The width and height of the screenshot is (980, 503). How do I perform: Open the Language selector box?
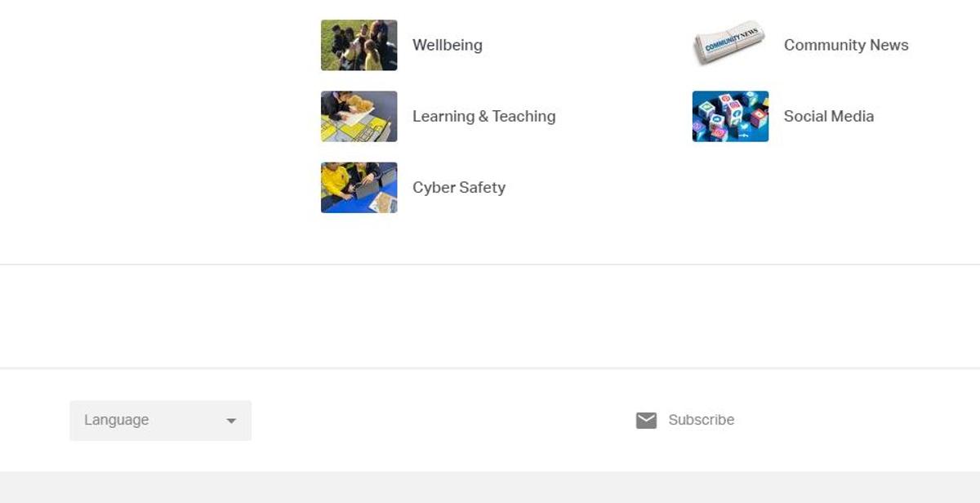tap(160, 421)
